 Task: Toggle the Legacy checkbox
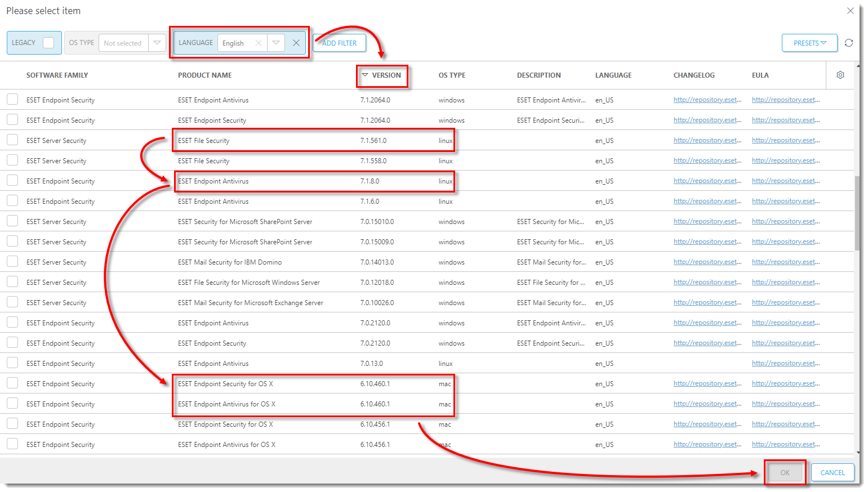coord(48,43)
